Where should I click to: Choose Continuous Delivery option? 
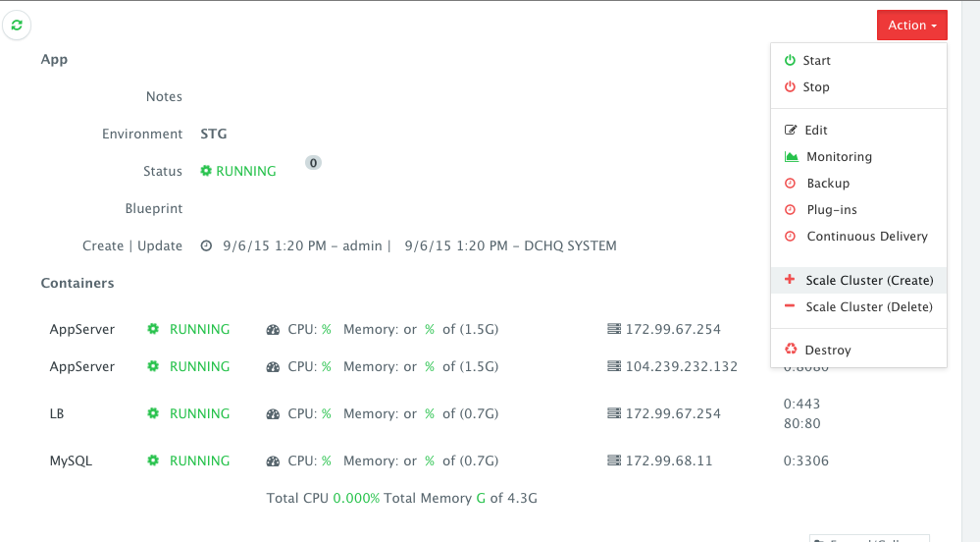point(866,237)
